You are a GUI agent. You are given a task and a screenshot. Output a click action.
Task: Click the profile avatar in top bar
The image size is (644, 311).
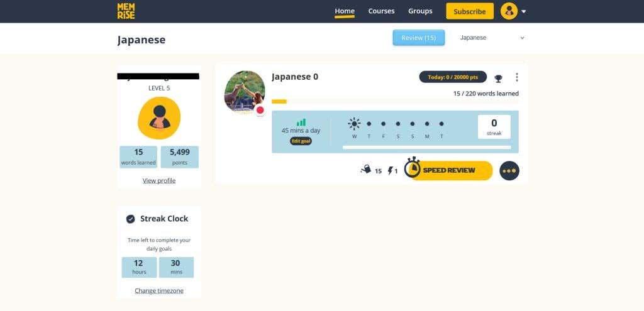click(509, 11)
